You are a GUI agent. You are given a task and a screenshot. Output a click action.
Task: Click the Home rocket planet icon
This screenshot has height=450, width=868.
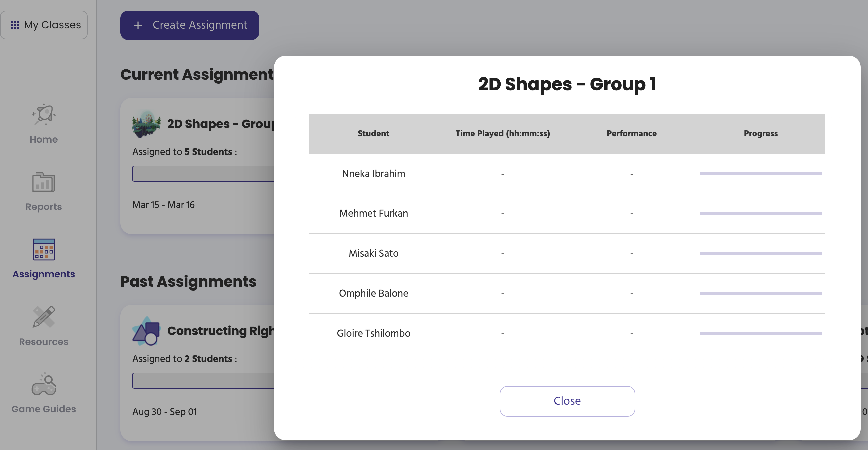(x=44, y=115)
